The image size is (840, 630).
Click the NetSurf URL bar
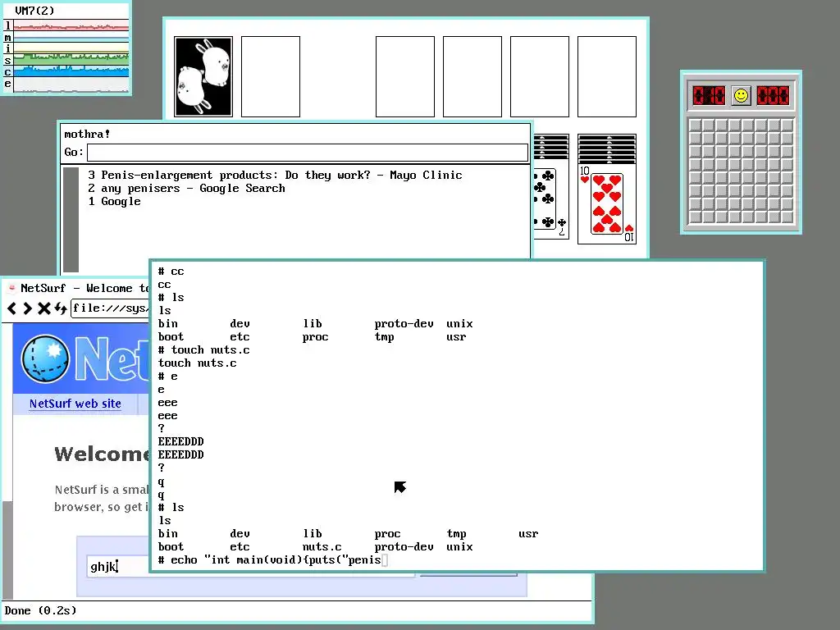click(110, 308)
